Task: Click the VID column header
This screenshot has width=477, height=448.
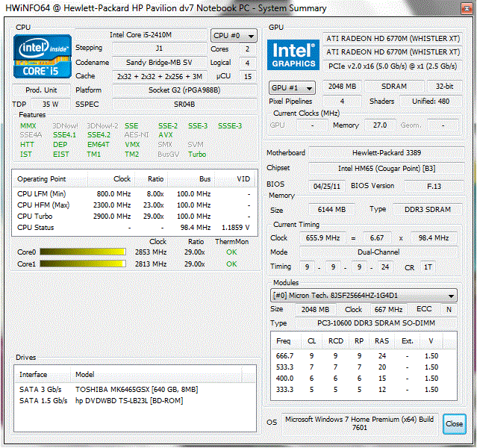Action: (x=236, y=179)
